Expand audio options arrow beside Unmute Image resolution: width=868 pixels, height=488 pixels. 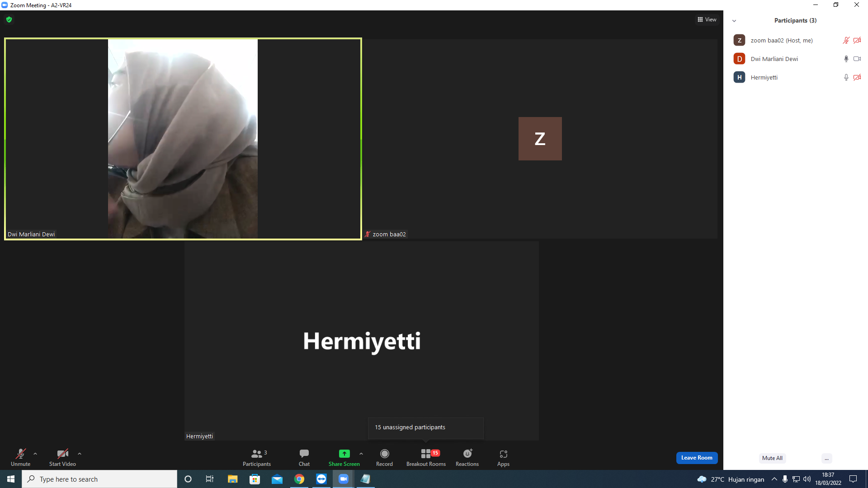coord(35,454)
